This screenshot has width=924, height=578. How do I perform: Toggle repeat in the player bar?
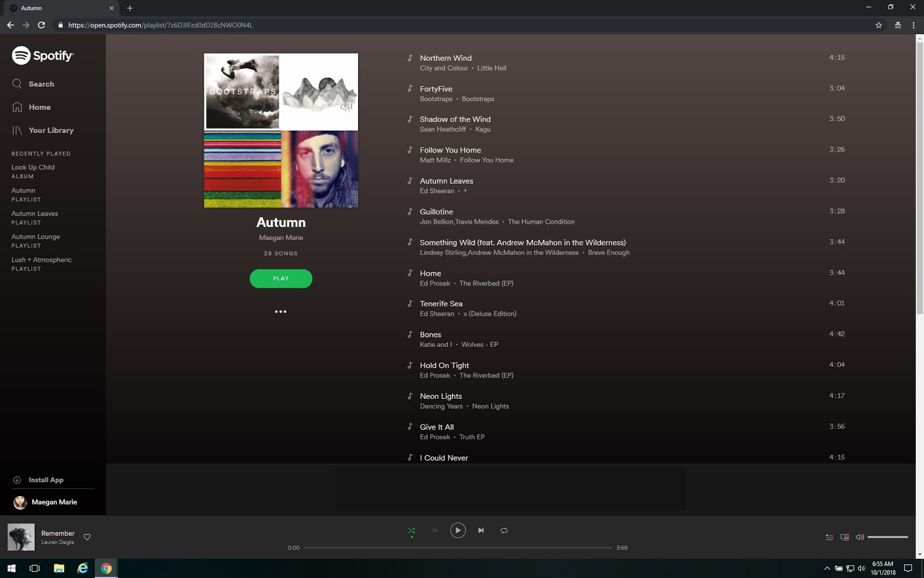[x=504, y=531]
